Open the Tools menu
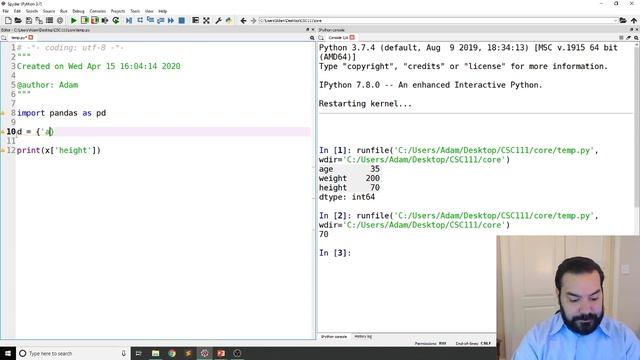The image size is (640, 360). point(135,11)
